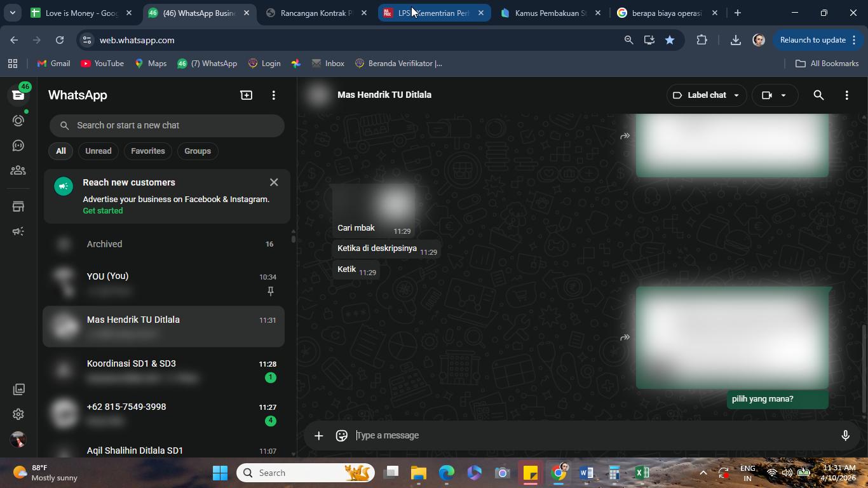This screenshot has height=488, width=868.
Task: Open the YOU (You) chat
Action: pos(164,283)
